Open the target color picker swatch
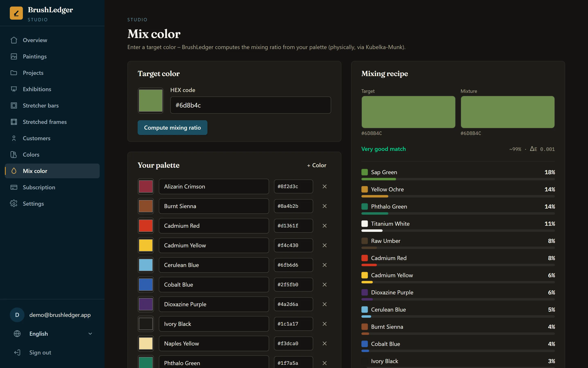Image resolution: width=588 pixels, height=368 pixels. click(x=151, y=101)
